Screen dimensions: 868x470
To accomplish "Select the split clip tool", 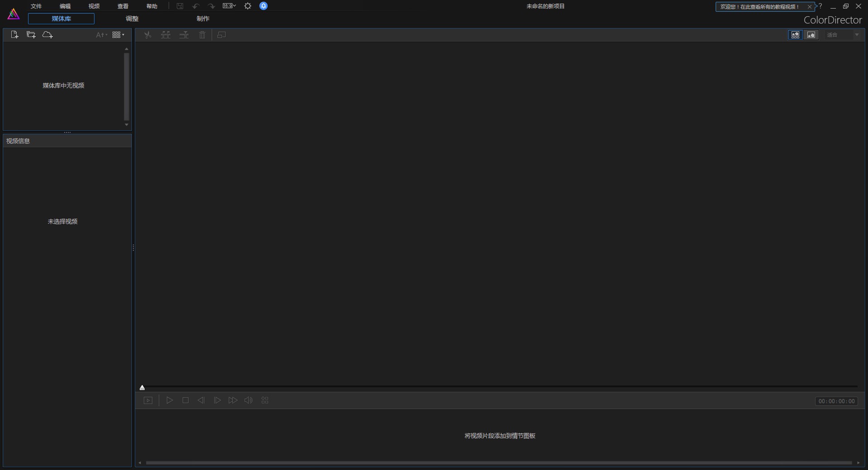I will coord(147,35).
